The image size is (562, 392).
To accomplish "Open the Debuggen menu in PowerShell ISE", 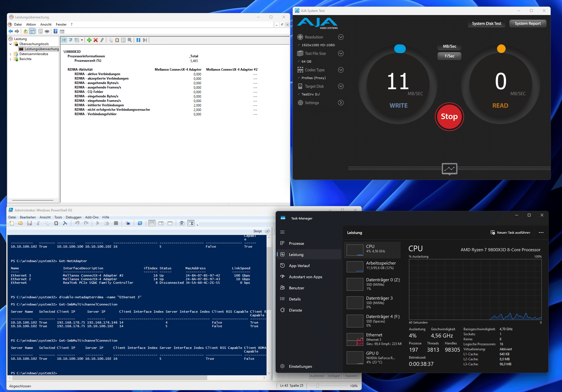I will 73,217.
